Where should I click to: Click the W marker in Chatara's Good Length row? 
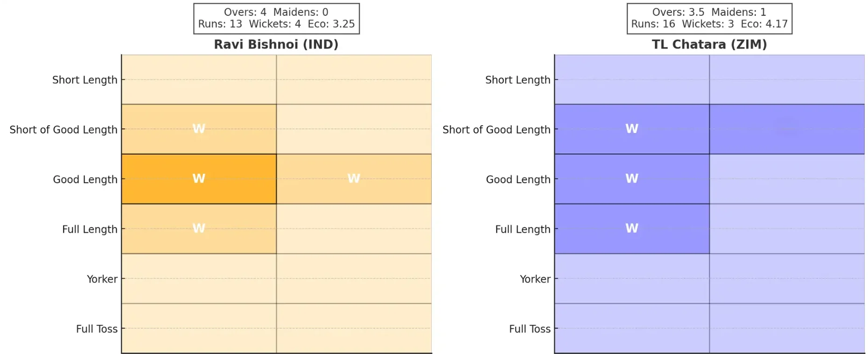point(632,178)
